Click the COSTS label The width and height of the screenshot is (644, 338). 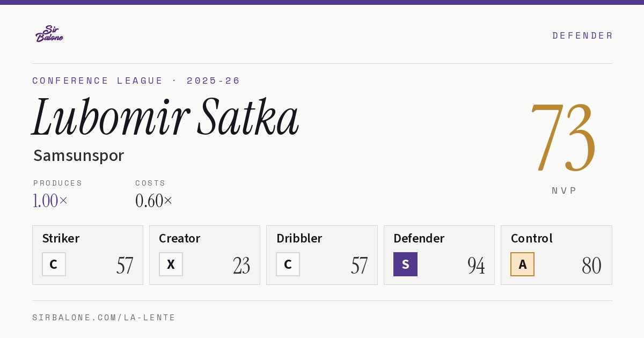[151, 183]
